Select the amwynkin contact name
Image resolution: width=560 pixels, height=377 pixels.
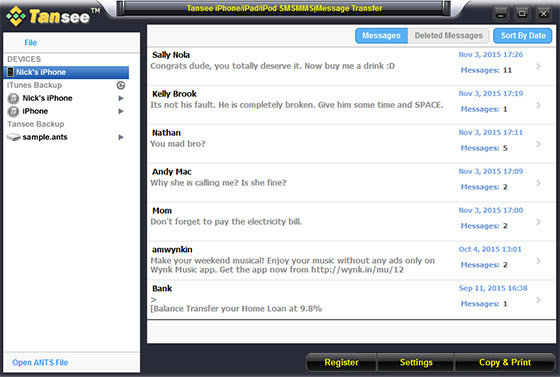point(172,250)
